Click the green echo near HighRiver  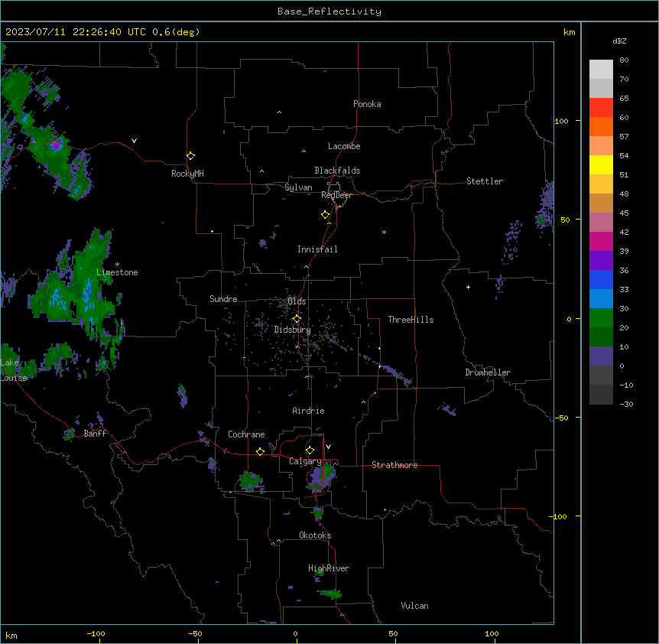(x=330, y=594)
